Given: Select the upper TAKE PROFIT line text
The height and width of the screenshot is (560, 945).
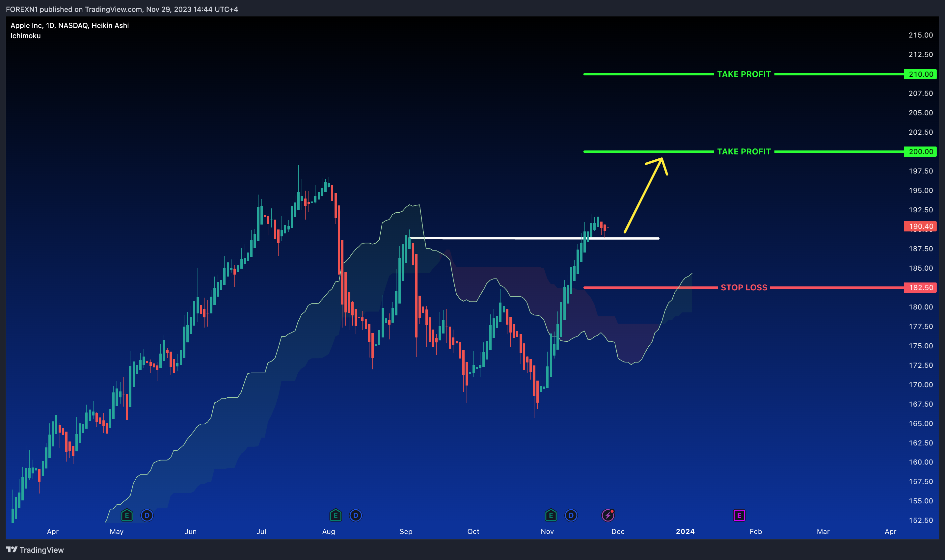Looking at the screenshot, I should [x=744, y=74].
